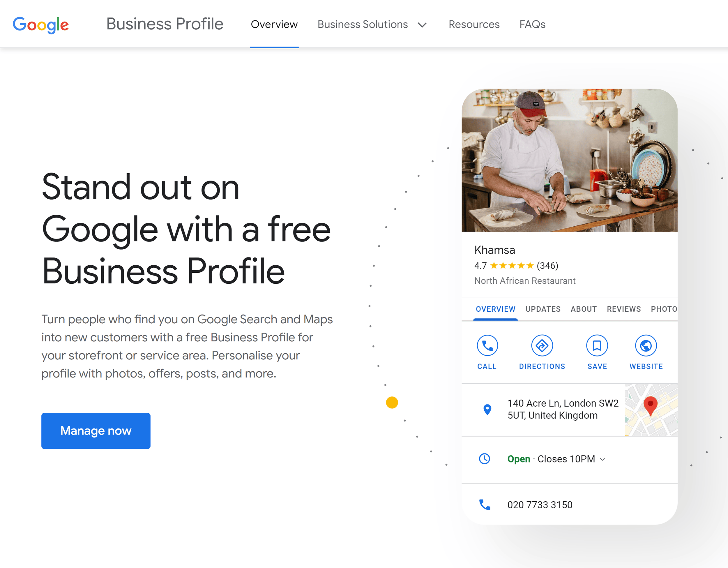Click the Updates tab on profile card
The height and width of the screenshot is (568, 728).
tap(543, 308)
